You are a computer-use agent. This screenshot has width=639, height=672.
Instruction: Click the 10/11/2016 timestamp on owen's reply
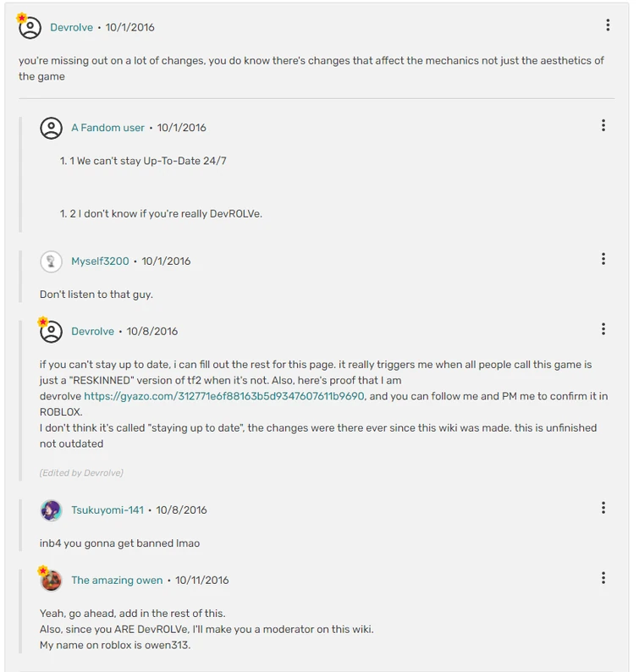pyautogui.click(x=202, y=581)
